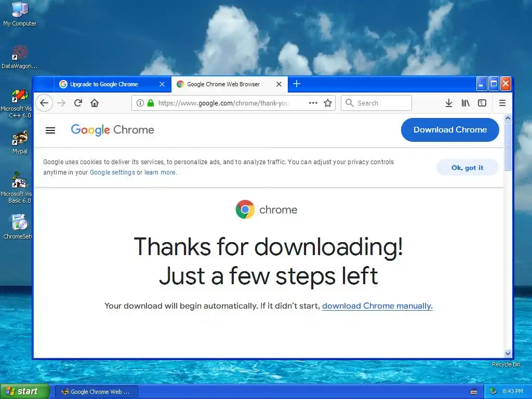The image size is (532, 399).
Task: Click the chrome logo above heading
Action: pyautogui.click(x=267, y=209)
